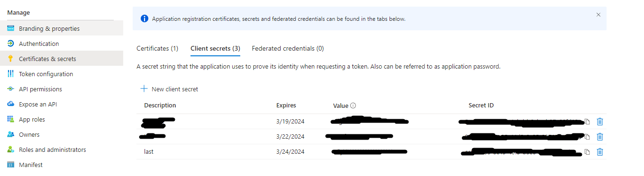The width and height of the screenshot is (644, 176).
Task: Open Roles and administrators
Action: coord(53,150)
